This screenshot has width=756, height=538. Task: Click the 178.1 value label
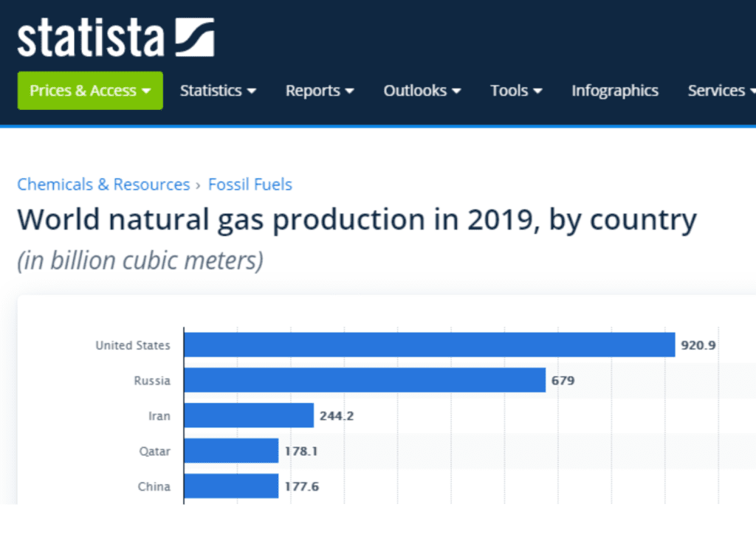[301, 451]
